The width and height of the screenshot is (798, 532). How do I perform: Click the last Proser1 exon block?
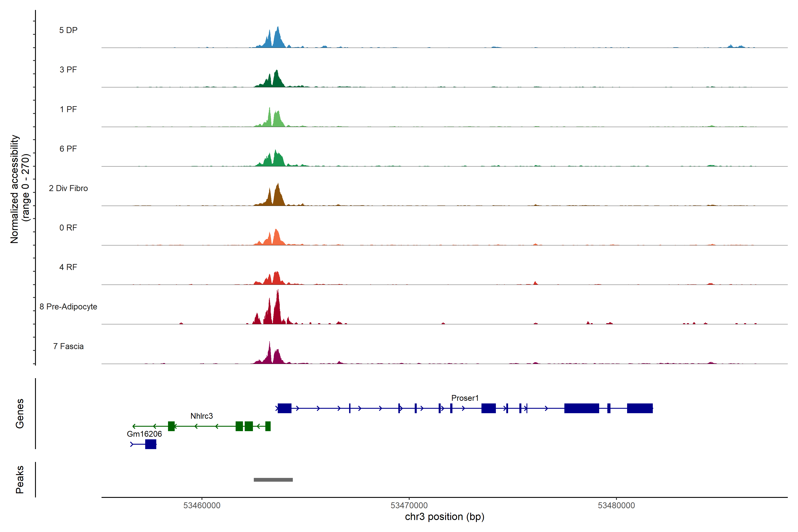click(x=640, y=408)
